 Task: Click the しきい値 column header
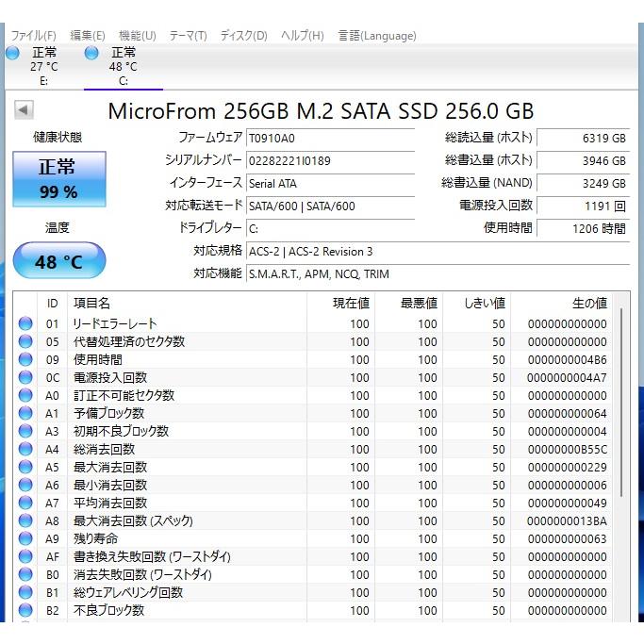click(x=485, y=303)
